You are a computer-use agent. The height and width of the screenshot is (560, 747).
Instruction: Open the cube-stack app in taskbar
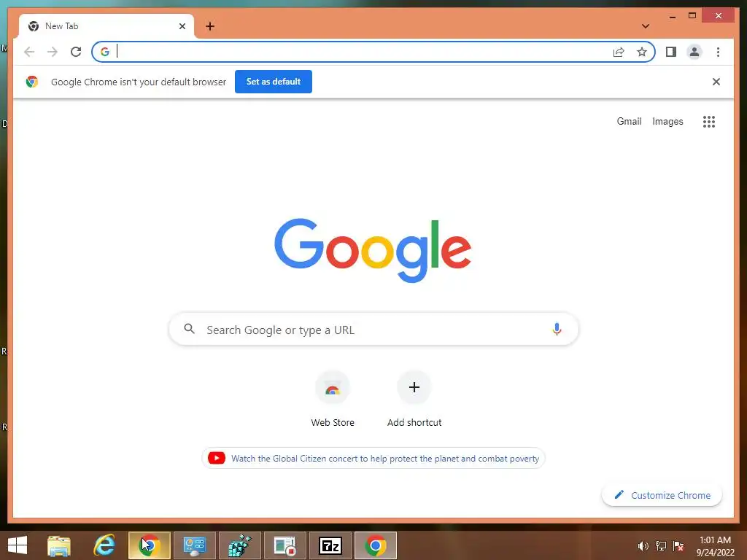coord(239,545)
